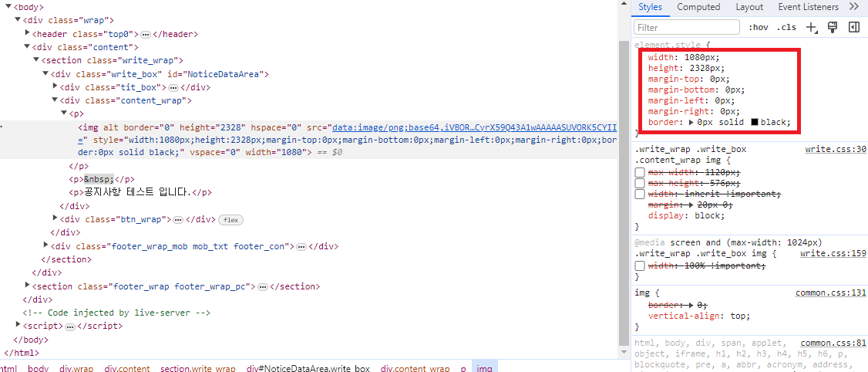The height and width of the screenshot is (372, 868).
Task: Click the flex badge next to btn_wrap
Action: point(230,220)
